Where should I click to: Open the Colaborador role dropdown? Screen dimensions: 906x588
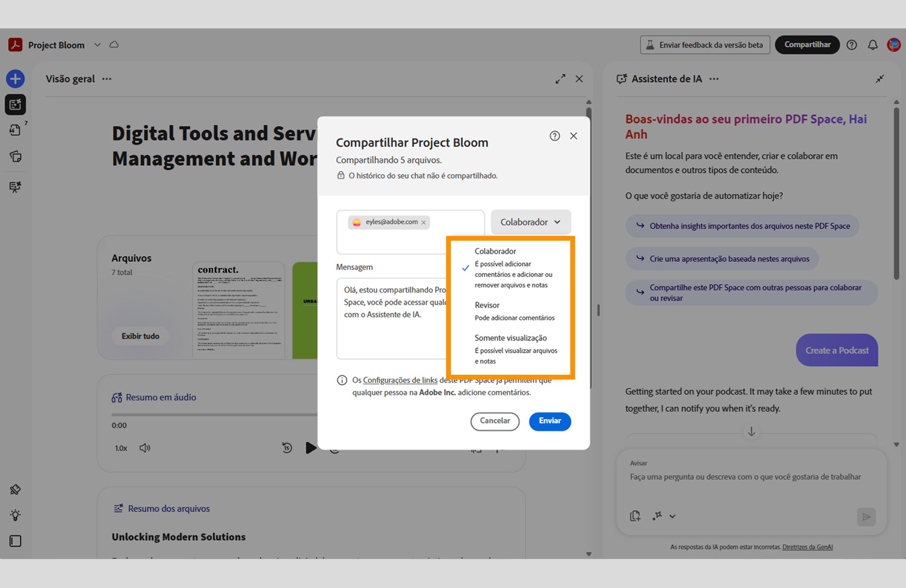(x=531, y=222)
